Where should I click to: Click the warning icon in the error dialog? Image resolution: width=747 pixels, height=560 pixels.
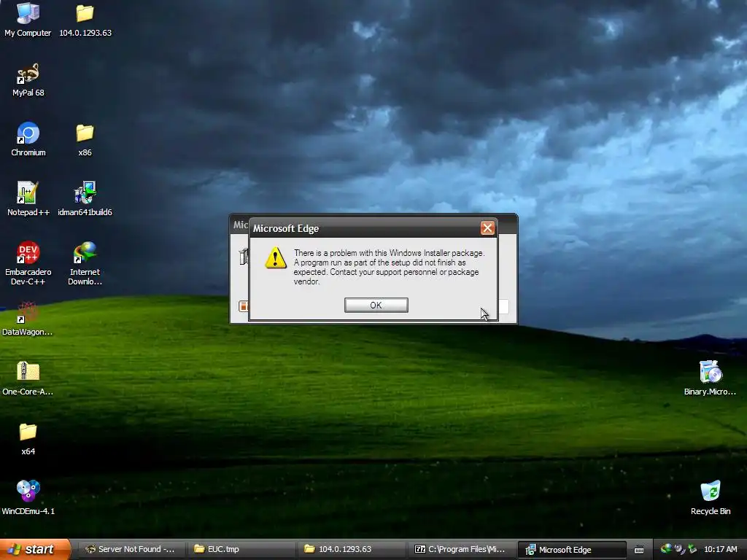pos(276,258)
